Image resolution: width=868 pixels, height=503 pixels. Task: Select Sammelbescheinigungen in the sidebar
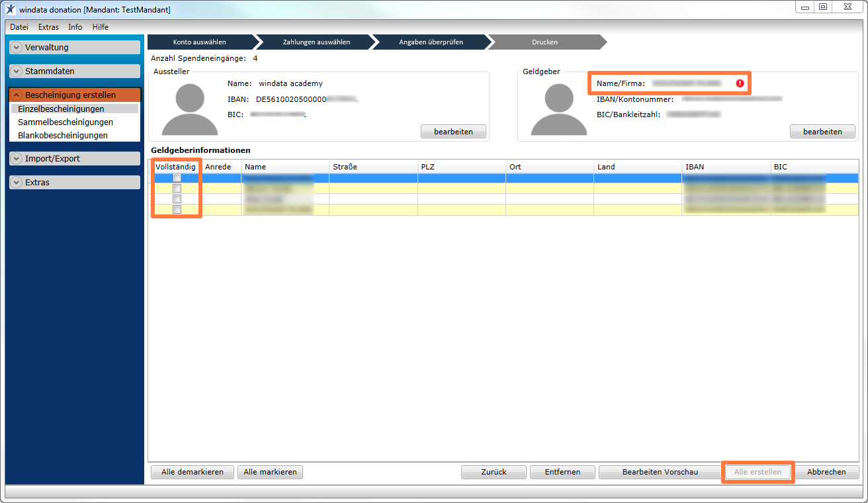coord(65,122)
